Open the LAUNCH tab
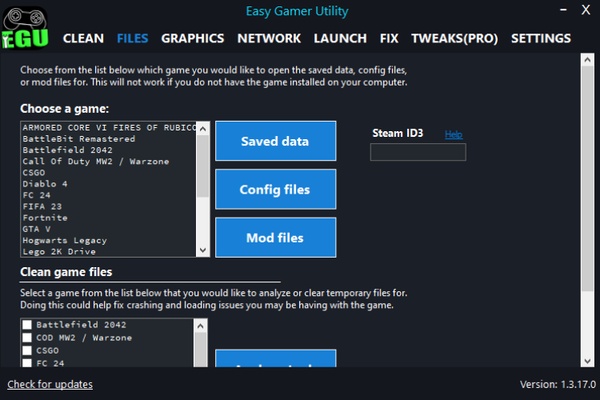Image resolution: width=600 pixels, height=400 pixels. click(340, 38)
